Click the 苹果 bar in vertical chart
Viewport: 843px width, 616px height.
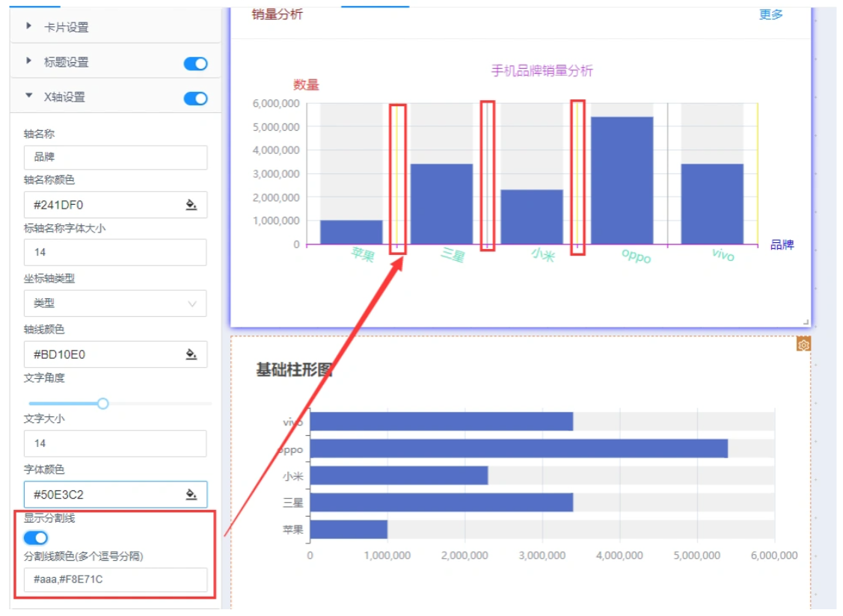[351, 232]
